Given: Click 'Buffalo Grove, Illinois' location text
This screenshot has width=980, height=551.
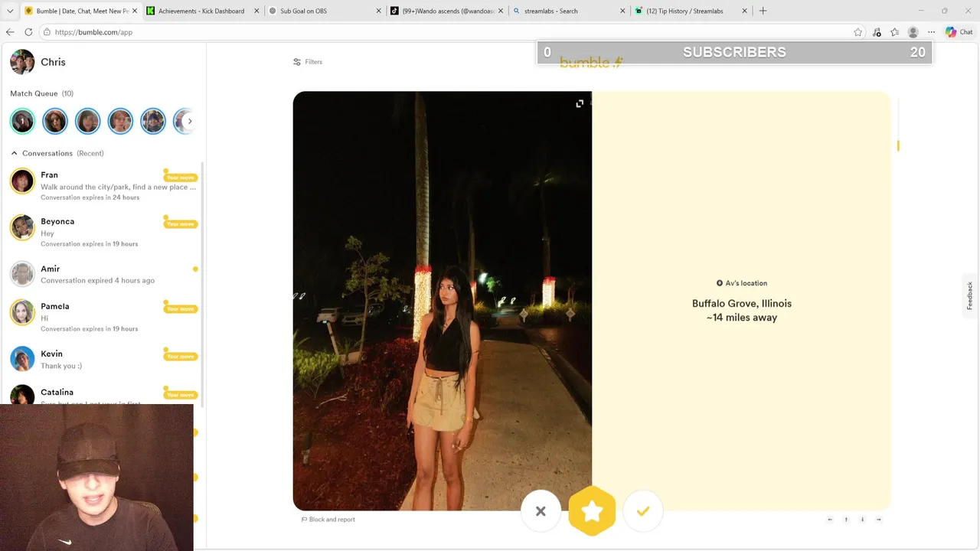Looking at the screenshot, I should 742,304.
